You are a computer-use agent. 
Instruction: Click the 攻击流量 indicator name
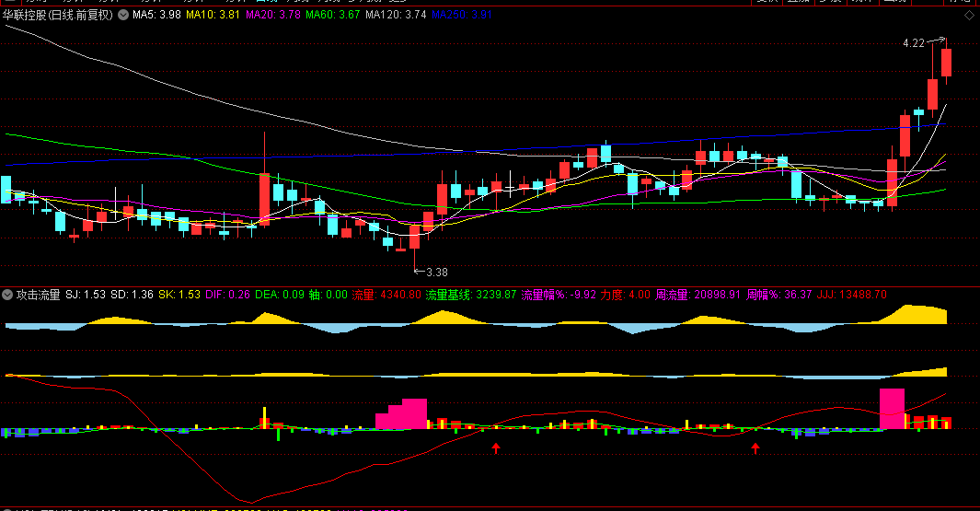[38, 295]
